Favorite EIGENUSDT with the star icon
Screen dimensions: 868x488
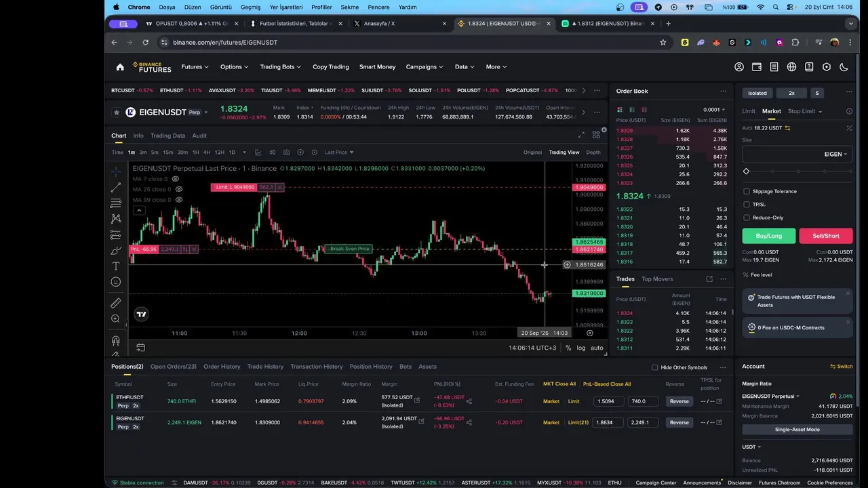coord(117,112)
